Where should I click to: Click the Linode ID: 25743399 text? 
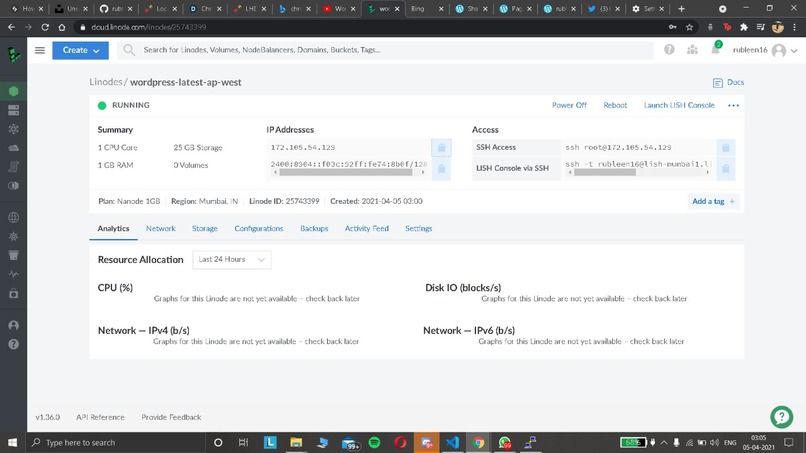(284, 201)
